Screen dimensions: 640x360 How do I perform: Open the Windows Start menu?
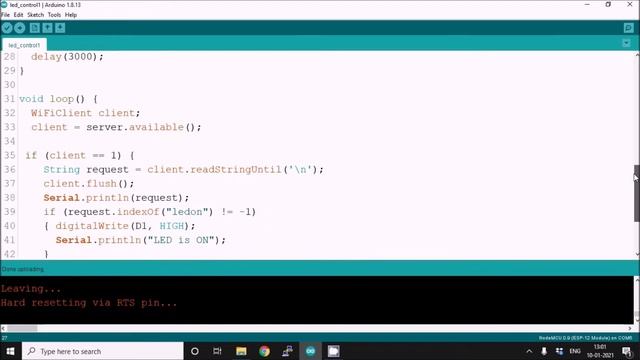(11, 351)
